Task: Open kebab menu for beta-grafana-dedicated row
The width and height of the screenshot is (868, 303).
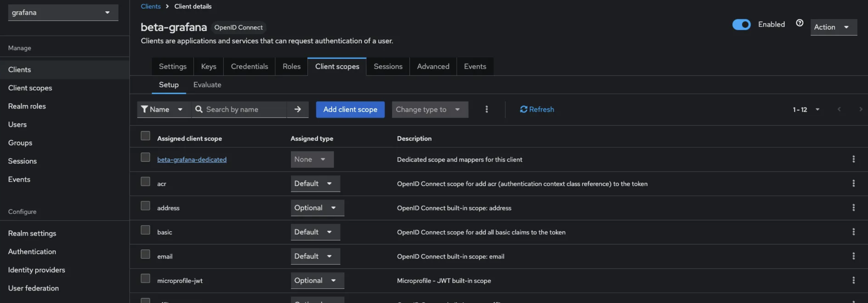Action: coord(853,159)
